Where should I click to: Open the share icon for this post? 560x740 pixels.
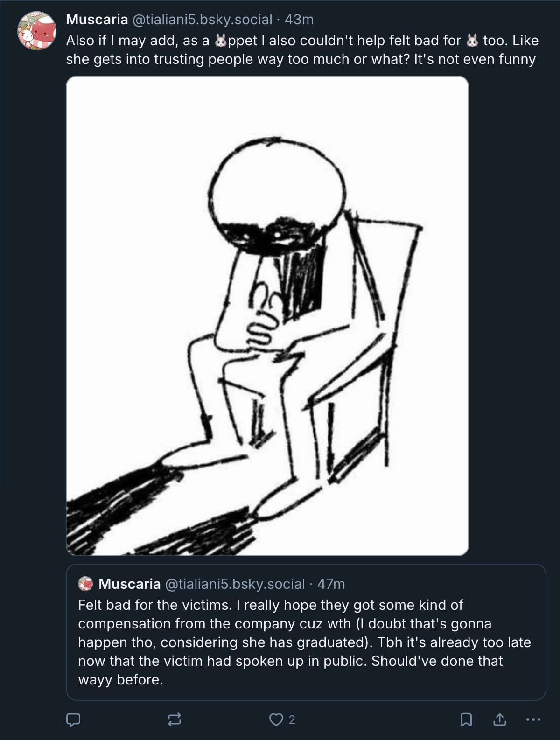[x=499, y=720]
